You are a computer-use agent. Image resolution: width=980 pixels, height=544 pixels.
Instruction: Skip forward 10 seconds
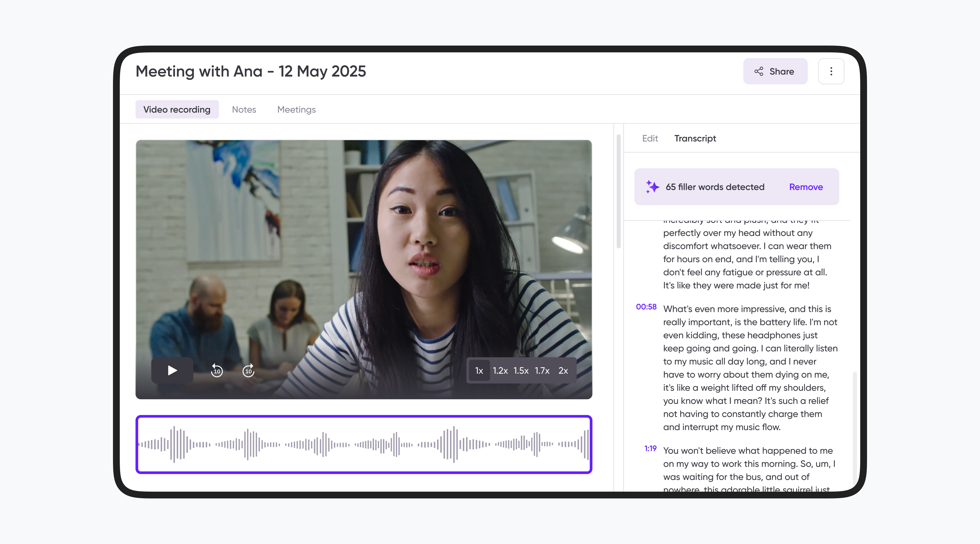click(x=248, y=370)
